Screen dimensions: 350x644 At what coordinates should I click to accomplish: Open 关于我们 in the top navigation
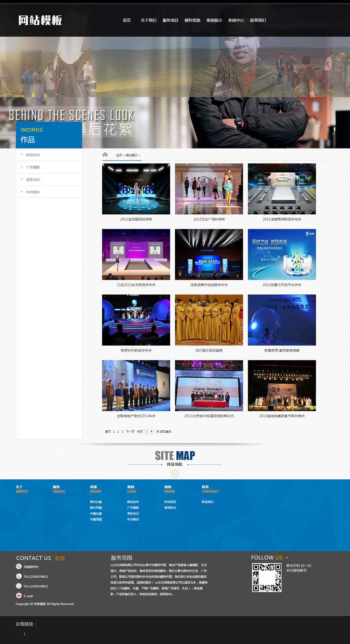pos(148,20)
